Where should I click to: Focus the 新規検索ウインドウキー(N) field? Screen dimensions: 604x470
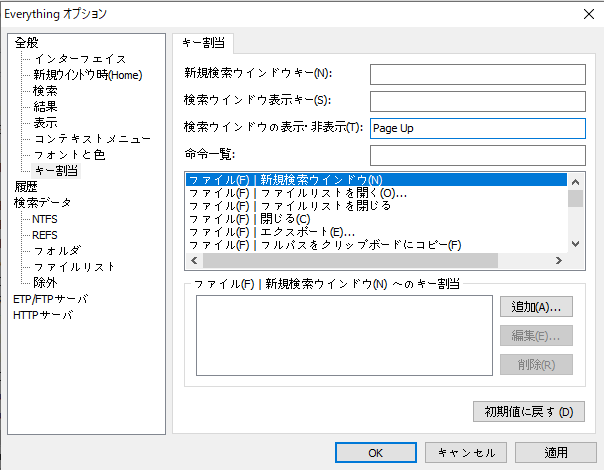(478, 74)
